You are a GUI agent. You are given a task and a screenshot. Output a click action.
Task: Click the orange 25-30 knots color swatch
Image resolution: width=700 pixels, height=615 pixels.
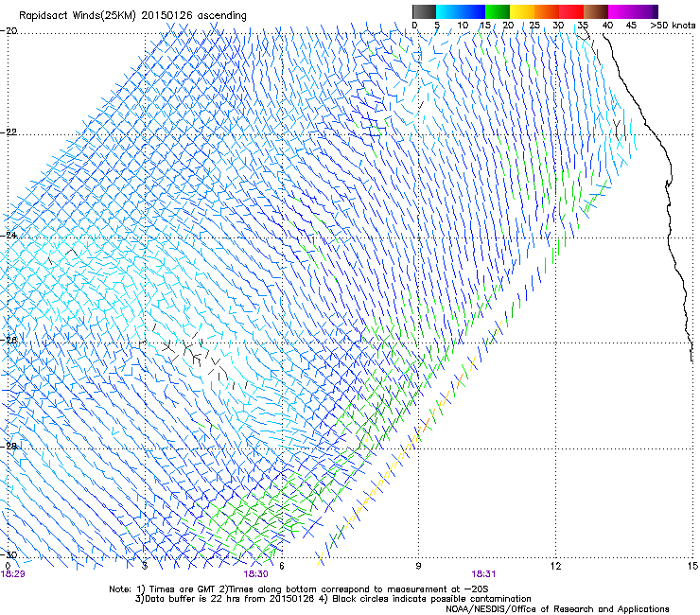[546, 11]
